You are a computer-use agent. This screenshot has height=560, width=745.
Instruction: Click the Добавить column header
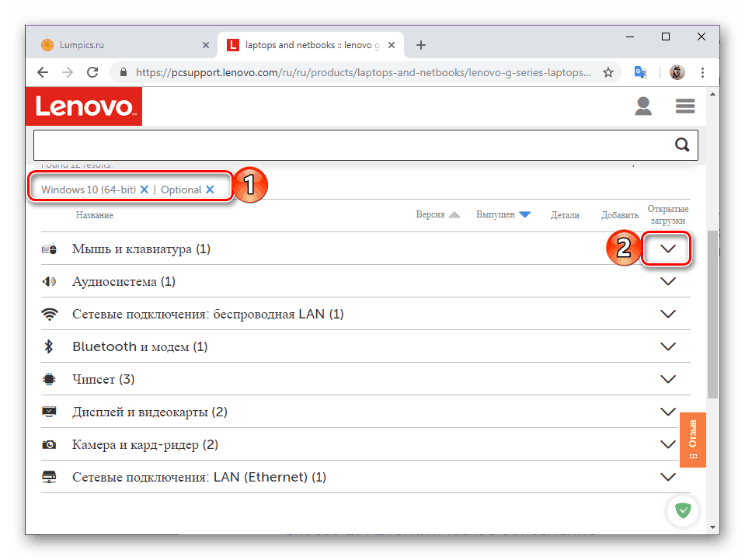[x=620, y=215]
